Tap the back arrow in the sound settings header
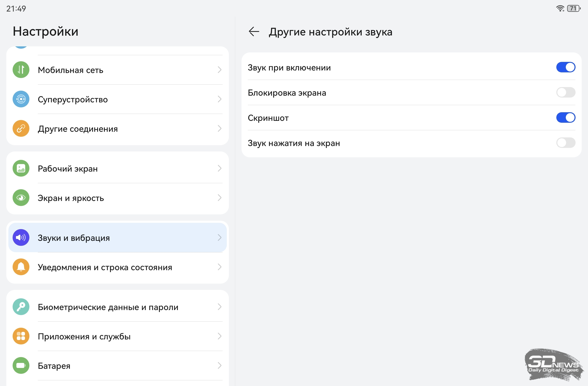 pos(254,32)
